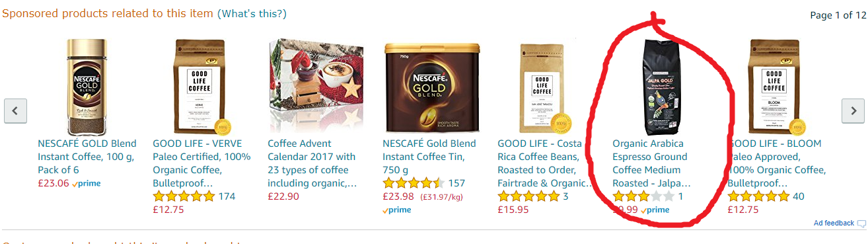
Task: Click the previous page left arrow button
Action: [15, 110]
